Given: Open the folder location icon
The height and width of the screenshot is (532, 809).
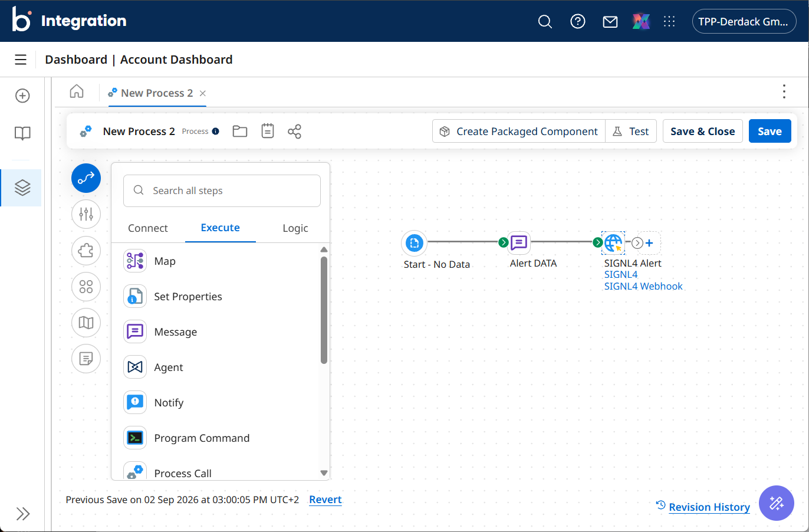Looking at the screenshot, I should click(240, 132).
